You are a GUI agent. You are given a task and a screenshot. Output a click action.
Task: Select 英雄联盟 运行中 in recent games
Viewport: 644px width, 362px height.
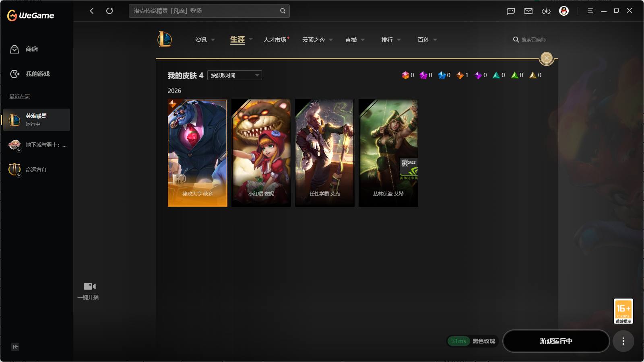pyautogui.click(x=37, y=120)
